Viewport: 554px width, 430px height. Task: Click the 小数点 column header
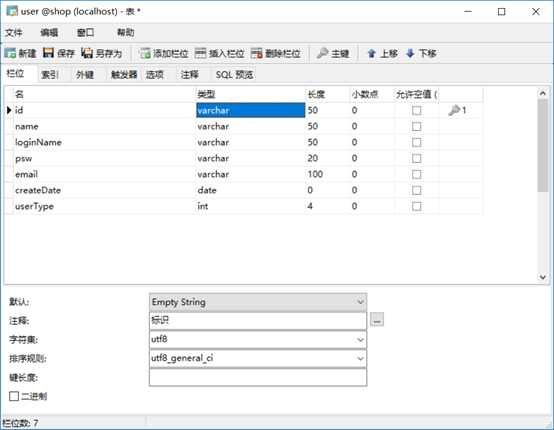pos(372,94)
